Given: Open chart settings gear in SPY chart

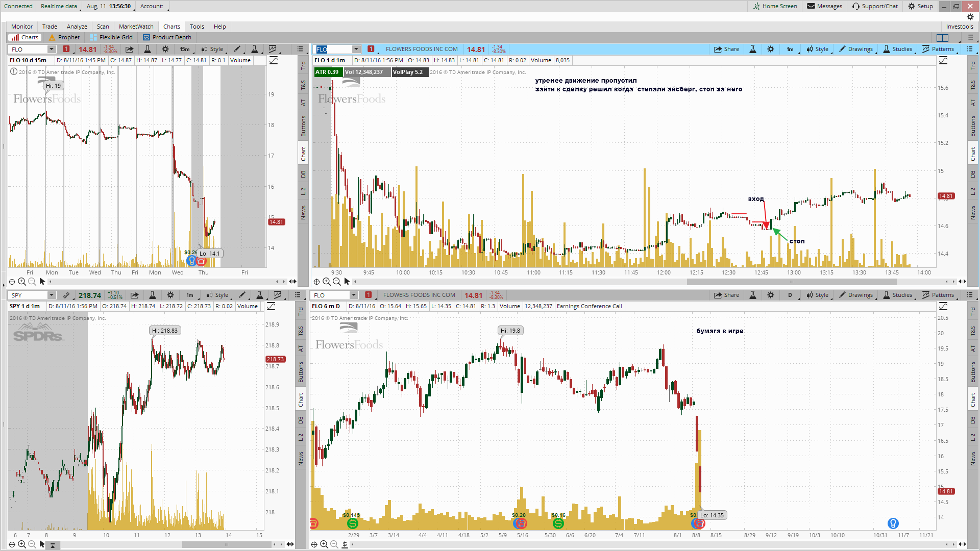Looking at the screenshot, I should [170, 295].
